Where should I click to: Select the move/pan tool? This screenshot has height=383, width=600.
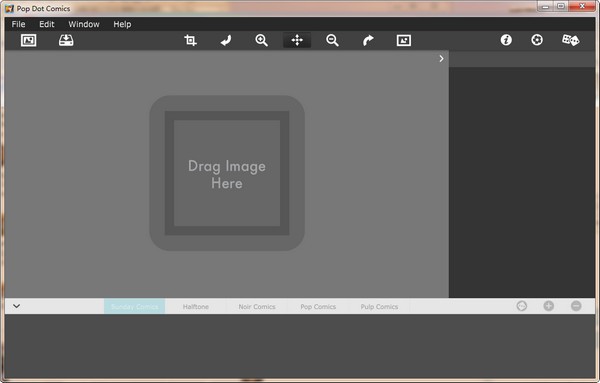click(x=297, y=40)
